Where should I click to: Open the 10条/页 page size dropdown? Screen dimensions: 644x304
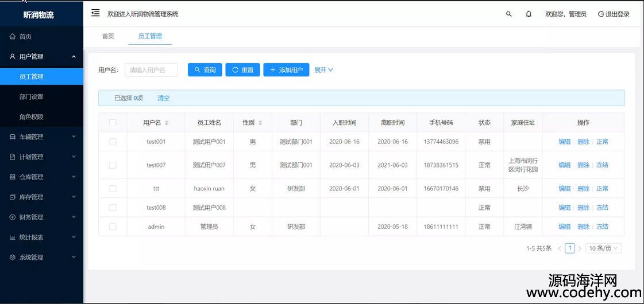tap(603, 248)
